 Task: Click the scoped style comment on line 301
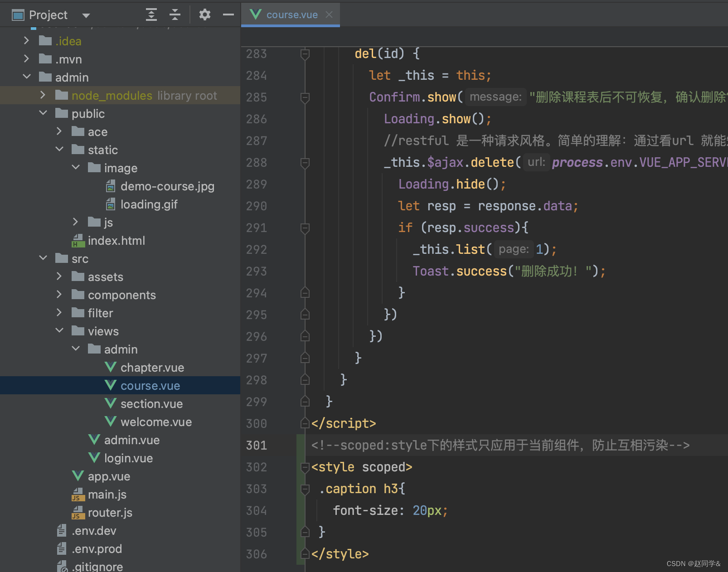500,445
